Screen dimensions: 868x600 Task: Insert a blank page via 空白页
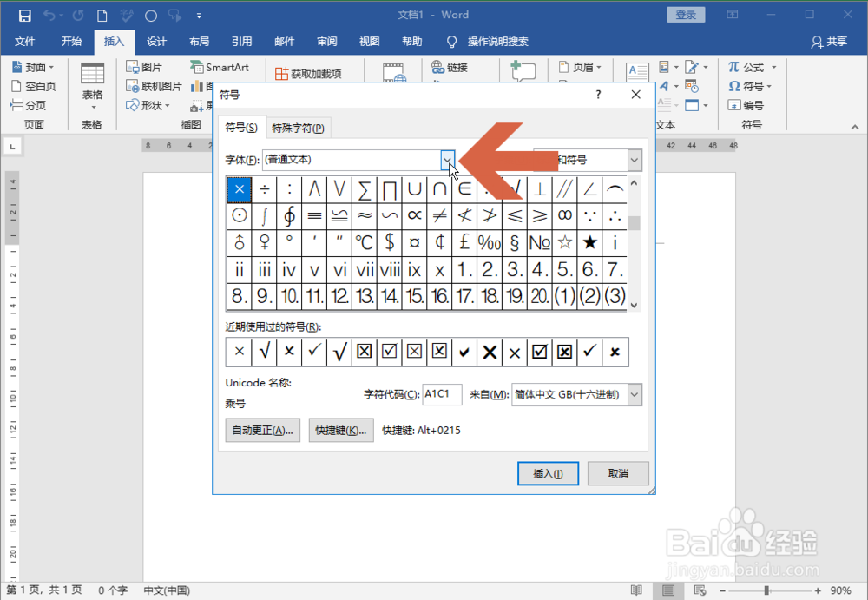30,85
